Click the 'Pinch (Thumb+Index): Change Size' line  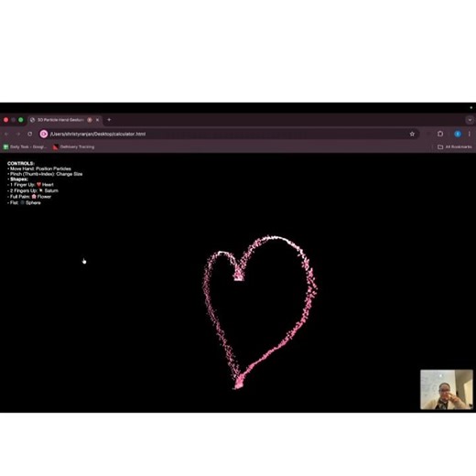(x=45, y=174)
